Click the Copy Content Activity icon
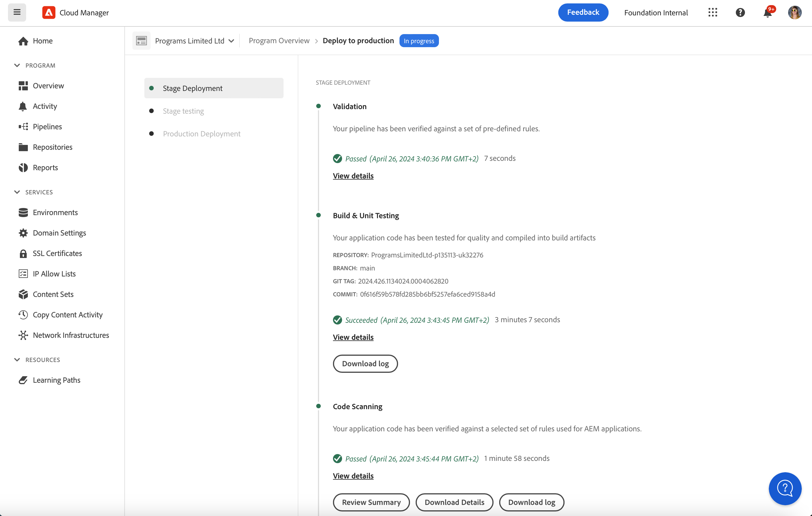 pos(23,315)
